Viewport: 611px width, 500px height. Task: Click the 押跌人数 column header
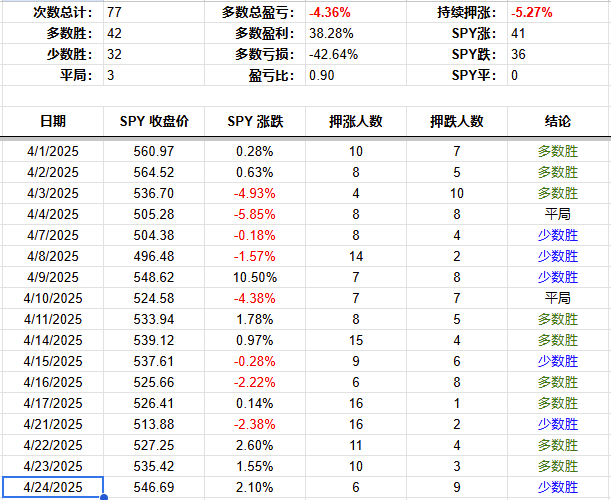click(x=457, y=121)
